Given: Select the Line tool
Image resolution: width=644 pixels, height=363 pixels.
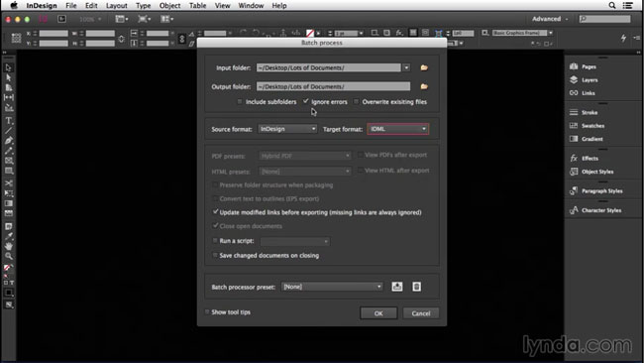Looking at the screenshot, I should click(x=8, y=131).
